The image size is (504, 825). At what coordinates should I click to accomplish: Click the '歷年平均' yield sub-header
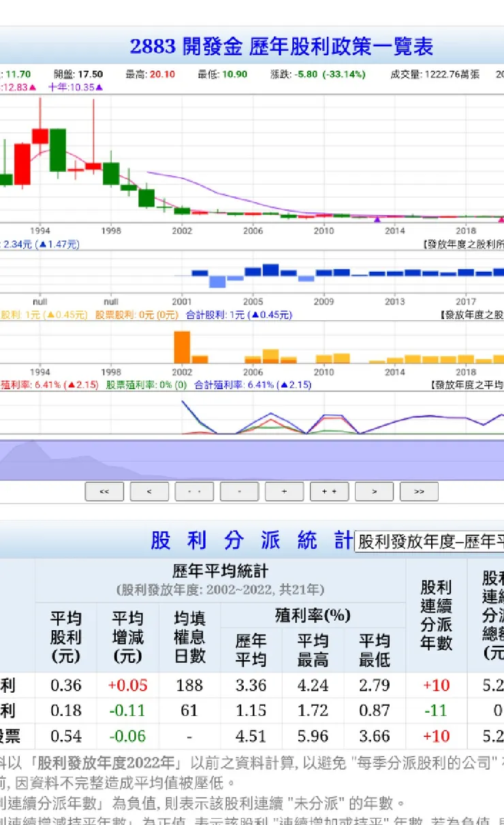(x=251, y=650)
